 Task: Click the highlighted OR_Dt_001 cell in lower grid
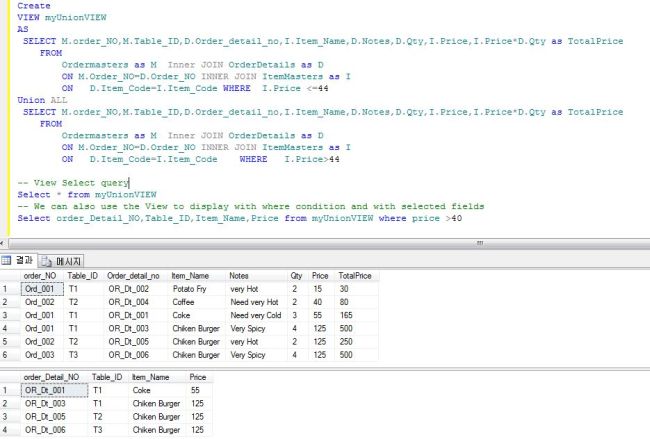click(54, 390)
